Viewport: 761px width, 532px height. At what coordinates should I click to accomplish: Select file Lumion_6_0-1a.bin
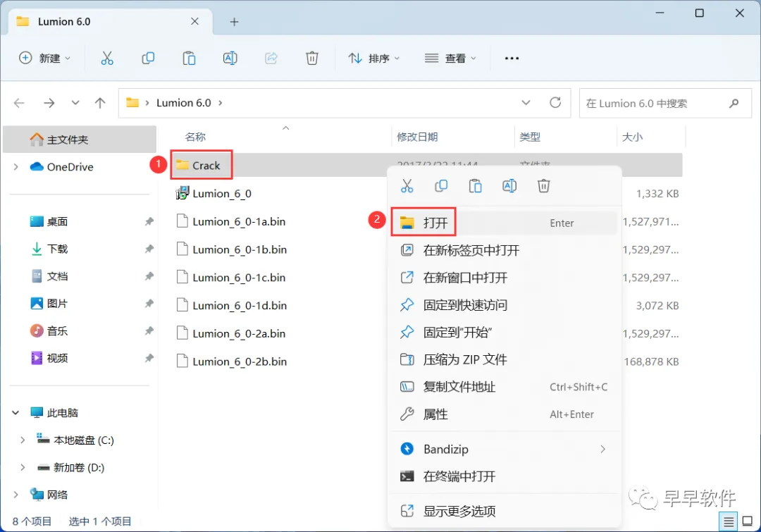click(231, 222)
